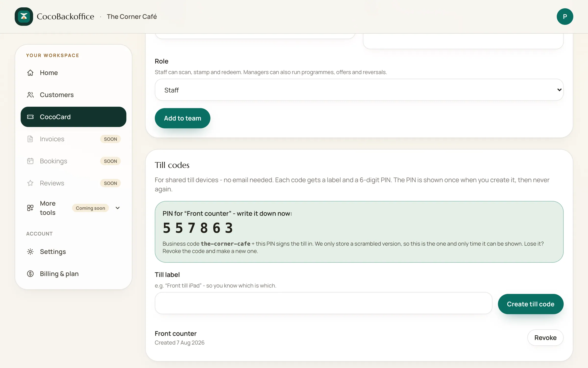Click the CocoCard ticket icon
The width and height of the screenshot is (588, 368).
[x=30, y=117]
